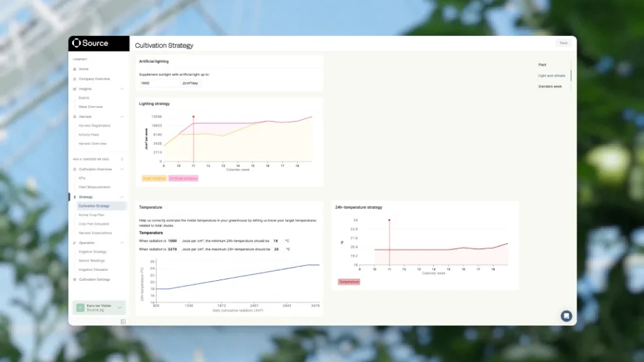Screen dimensions: 644x362
Task: Click the Source logo in the sidebar
Action: tap(90, 43)
